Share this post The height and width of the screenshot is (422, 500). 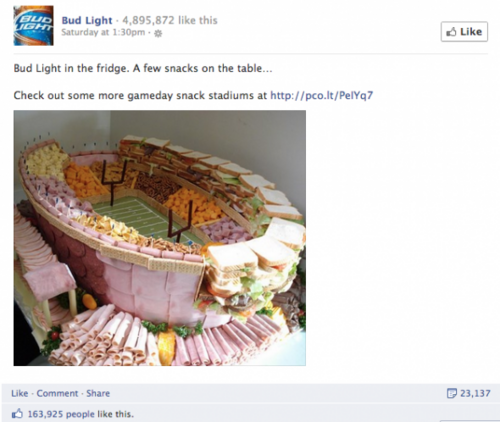(98, 393)
